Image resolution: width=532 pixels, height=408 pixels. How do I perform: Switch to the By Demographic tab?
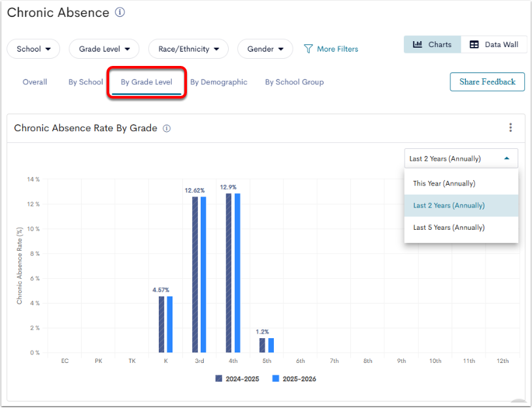click(218, 82)
